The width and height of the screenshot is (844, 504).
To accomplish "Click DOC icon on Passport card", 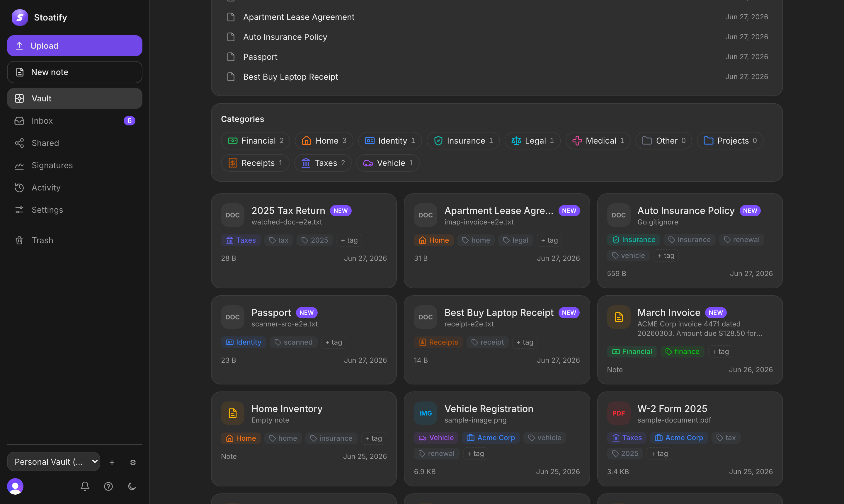I will [233, 317].
